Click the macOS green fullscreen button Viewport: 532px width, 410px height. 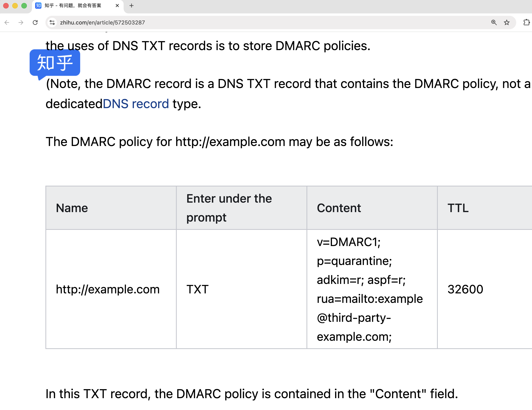(x=24, y=6)
